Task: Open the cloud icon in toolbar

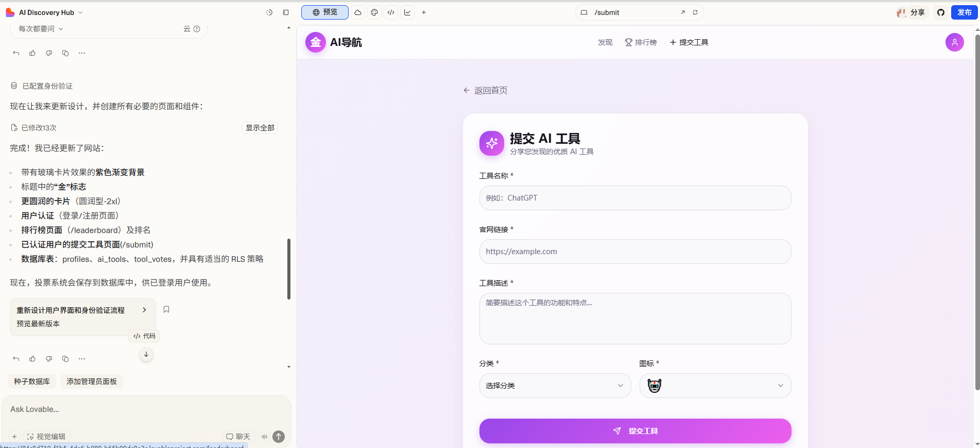Action: tap(358, 12)
